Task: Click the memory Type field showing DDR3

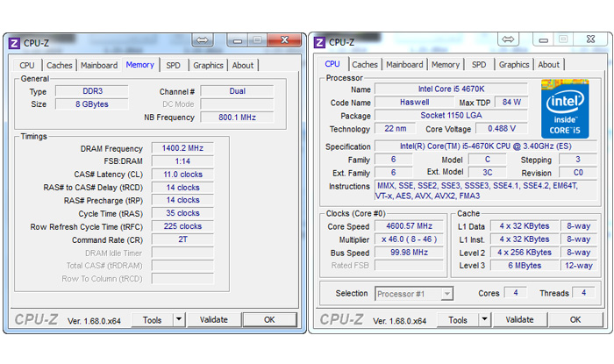Action: [x=92, y=91]
